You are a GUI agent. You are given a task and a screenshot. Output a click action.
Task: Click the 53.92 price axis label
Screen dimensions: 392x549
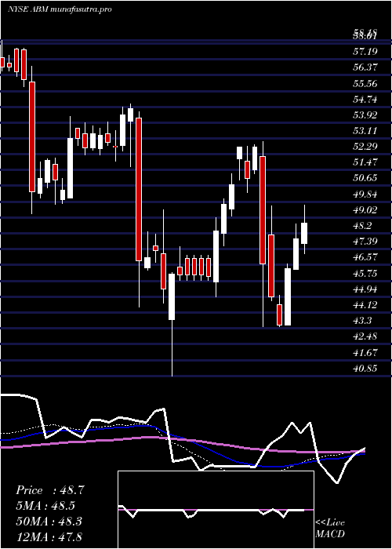coord(365,115)
